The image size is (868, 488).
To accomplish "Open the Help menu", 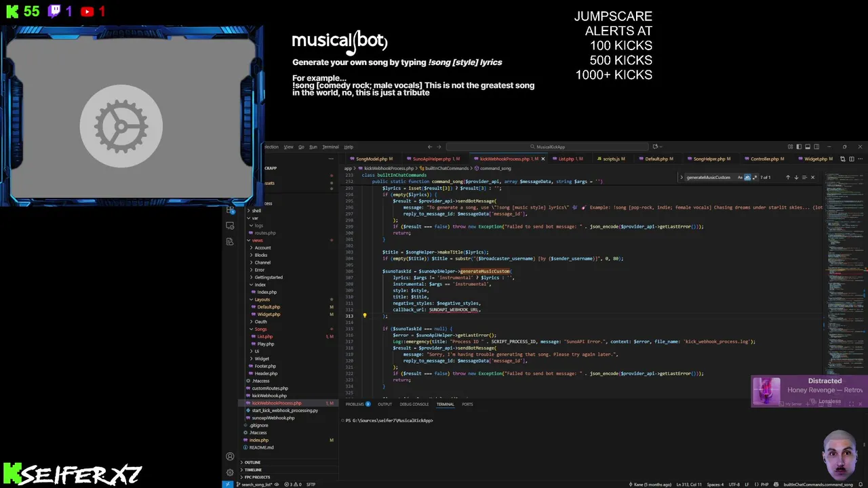I will [349, 146].
